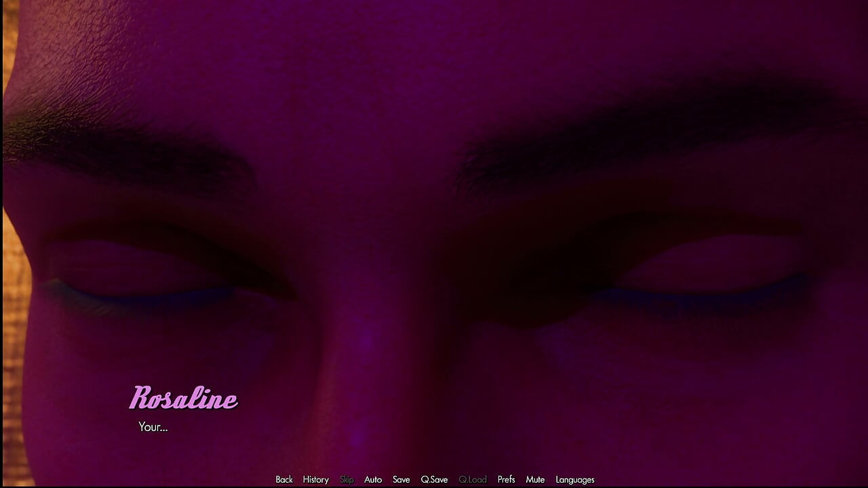Click the speaker name Rosaline
Viewport: 868px width, 488px height.
tap(183, 398)
